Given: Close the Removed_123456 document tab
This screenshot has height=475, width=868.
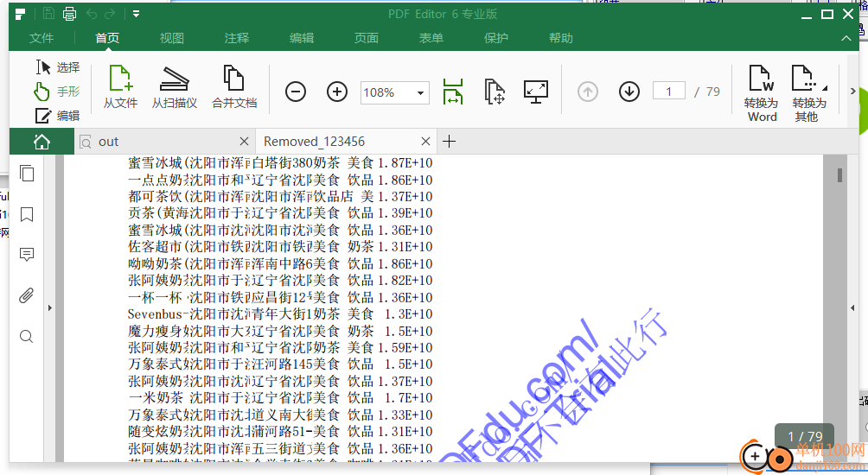Looking at the screenshot, I should tap(425, 142).
